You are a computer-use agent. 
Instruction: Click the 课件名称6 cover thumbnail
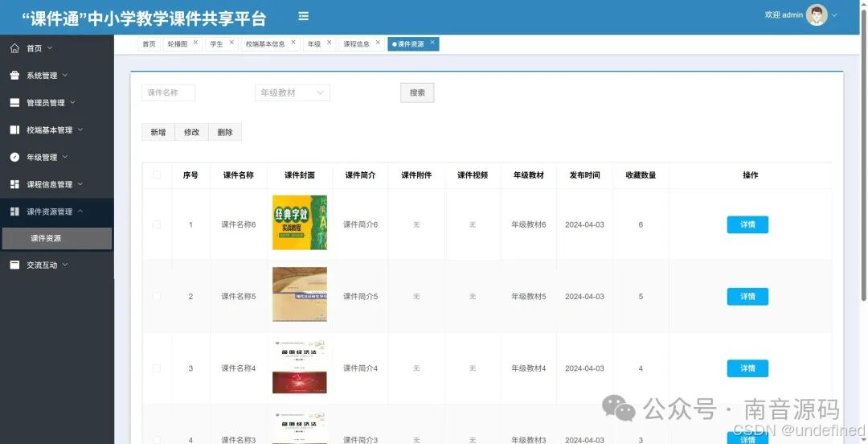tap(300, 222)
